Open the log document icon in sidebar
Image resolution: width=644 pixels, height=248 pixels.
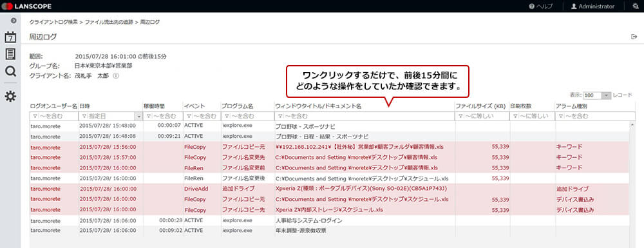[x=10, y=54]
